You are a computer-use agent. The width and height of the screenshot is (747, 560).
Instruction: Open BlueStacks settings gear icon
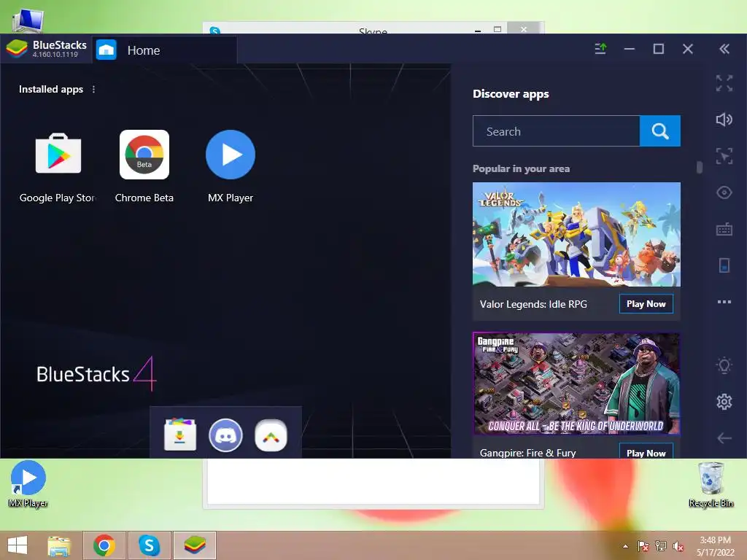coord(724,402)
